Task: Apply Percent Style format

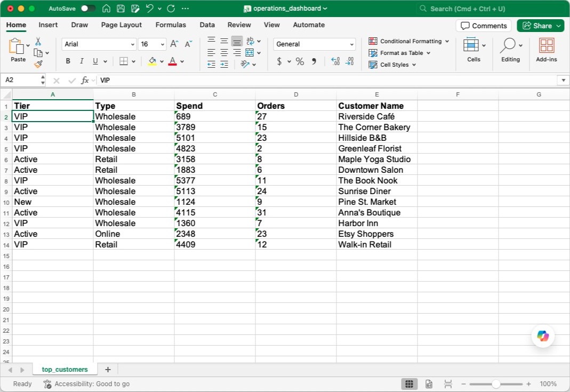Action: point(300,61)
